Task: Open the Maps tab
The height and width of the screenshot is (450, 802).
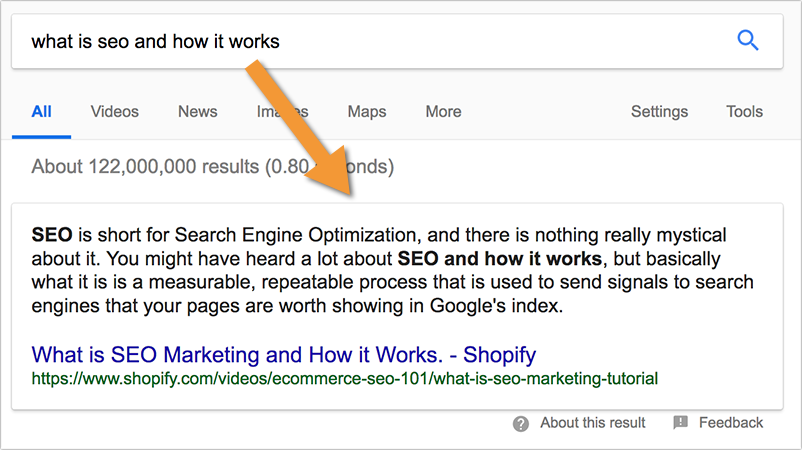Action: point(367,111)
